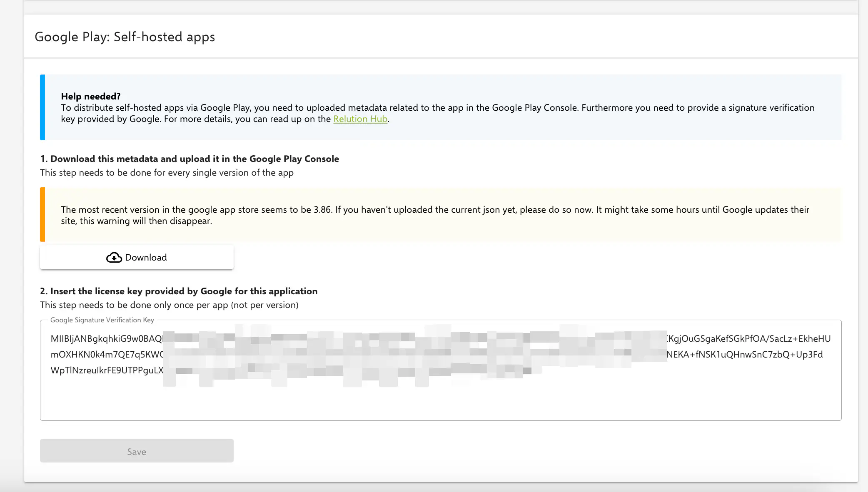Click the step 2 'Insert the license key' heading
The image size is (868, 492).
tap(179, 291)
